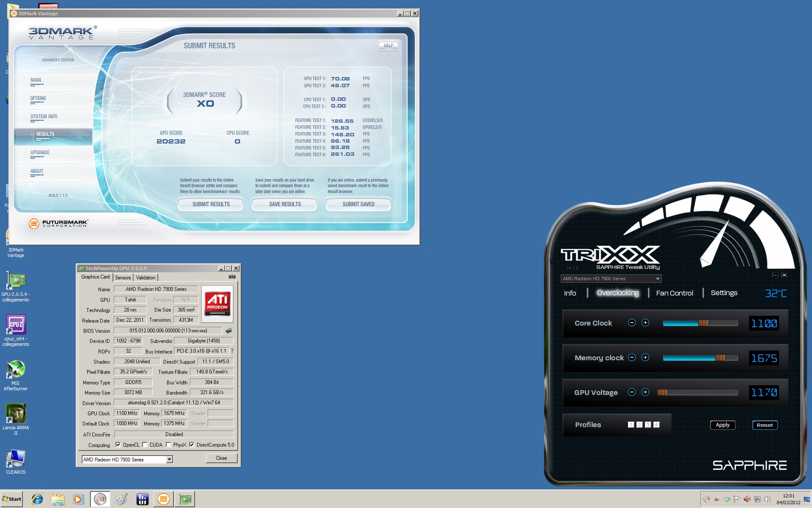Increase Memory clock with plus button
This screenshot has height=508, width=812.
click(x=645, y=357)
